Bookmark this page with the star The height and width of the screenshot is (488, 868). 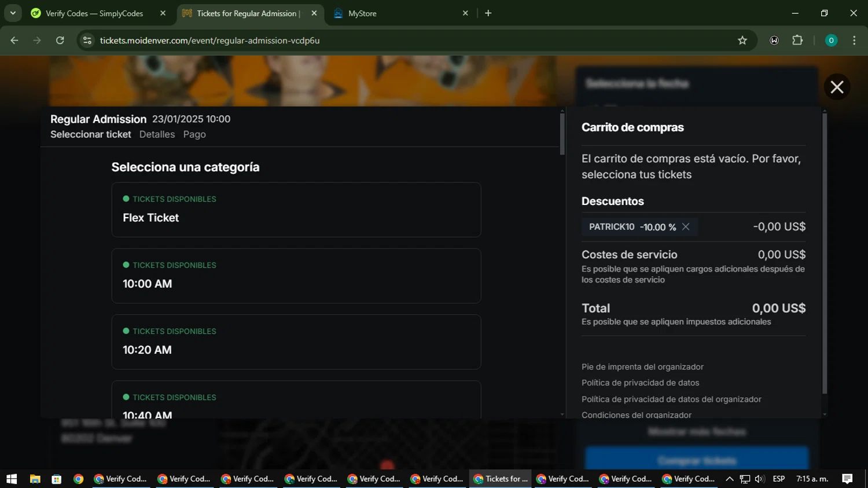tap(742, 41)
